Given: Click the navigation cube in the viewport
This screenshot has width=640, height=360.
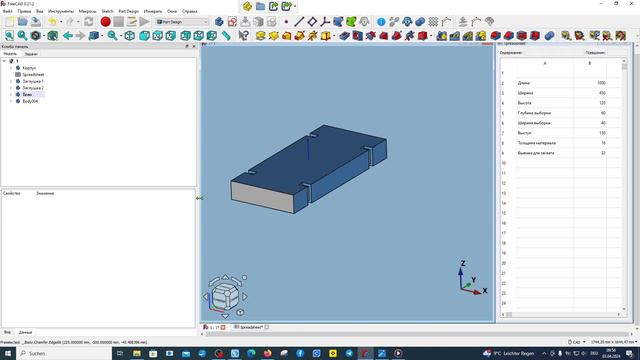Looking at the screenshot, I should click(x=225, y=297).
